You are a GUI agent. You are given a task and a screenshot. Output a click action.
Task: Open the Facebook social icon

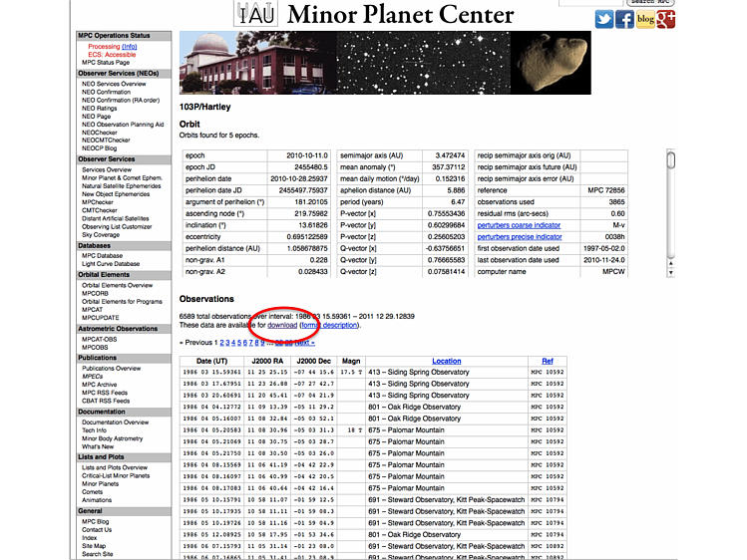624,19
